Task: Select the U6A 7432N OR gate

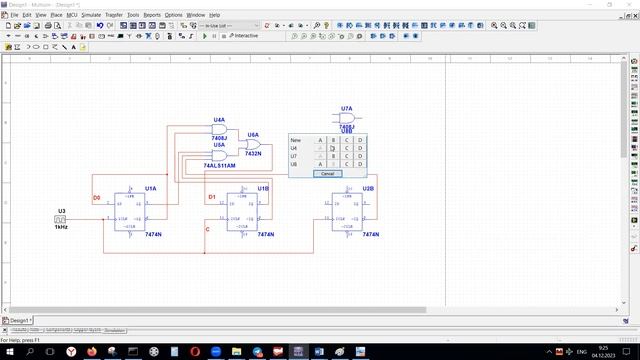Action: (x=253, y=144)
